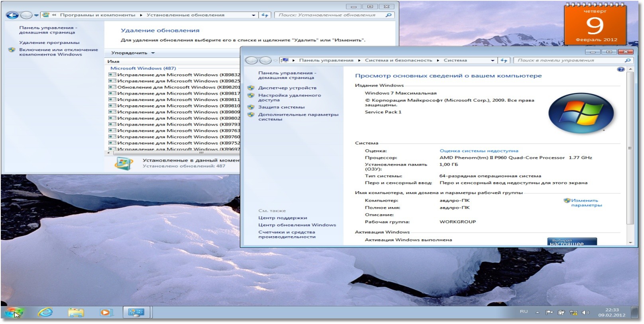Click computer icon in System address bar

285,60
